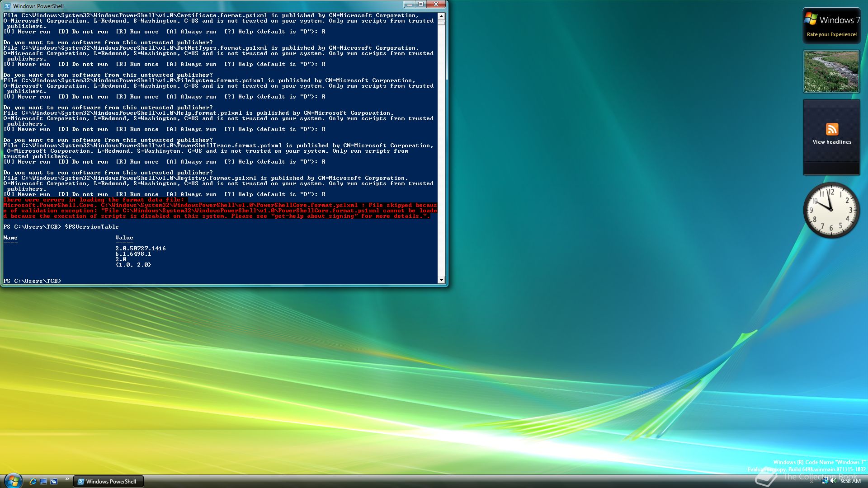Click the 'Windows PowerShell' title bar text
The image size is (868, 488).
[38, 6]
